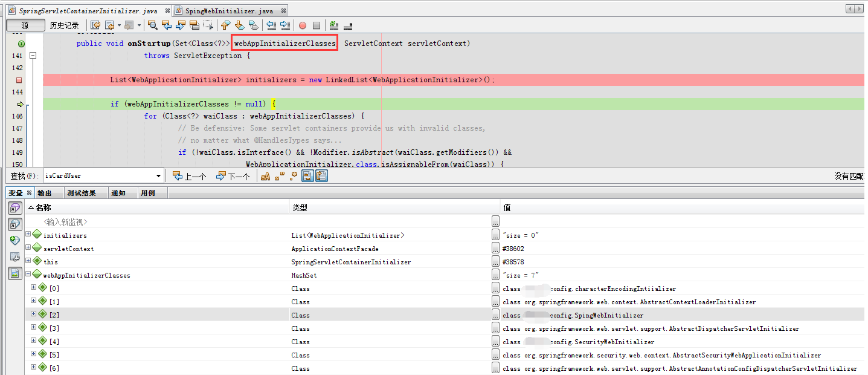Expand the servletContext variable node
Viewport: 868px width, 375px height.
tap(28, 249)
